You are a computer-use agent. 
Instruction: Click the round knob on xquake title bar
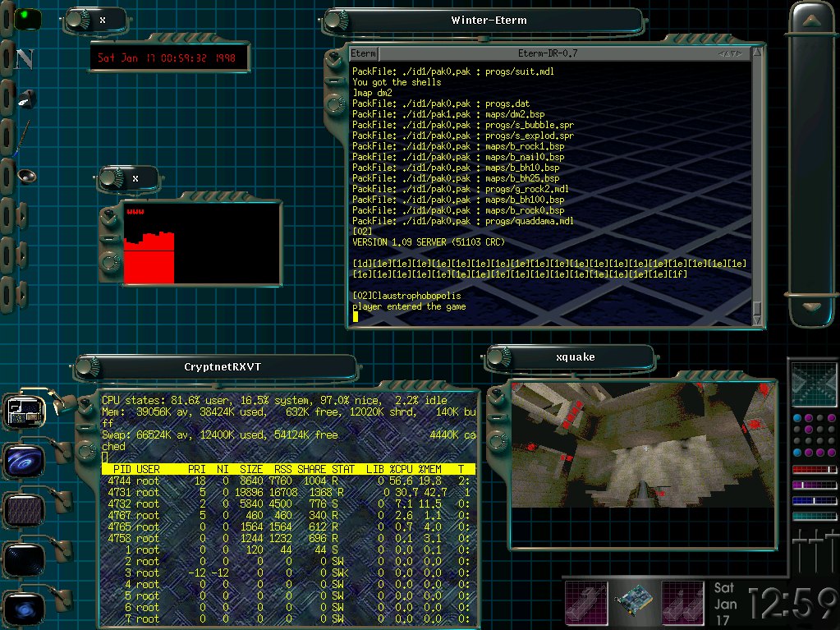tap(498, 356)
